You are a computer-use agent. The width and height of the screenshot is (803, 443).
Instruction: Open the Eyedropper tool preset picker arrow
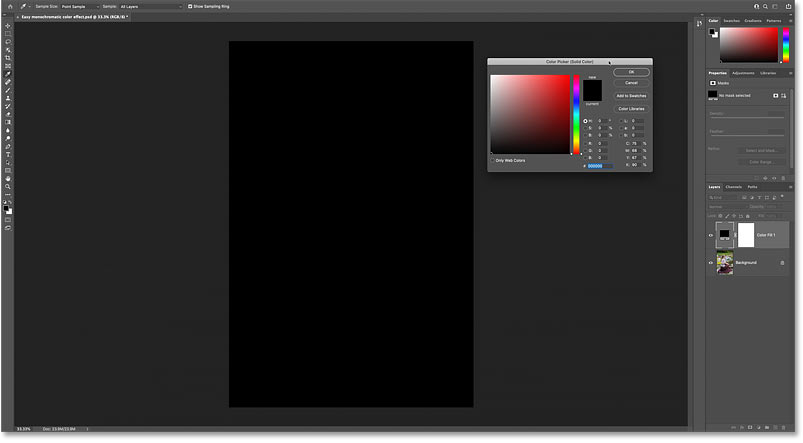pos(30,7)
